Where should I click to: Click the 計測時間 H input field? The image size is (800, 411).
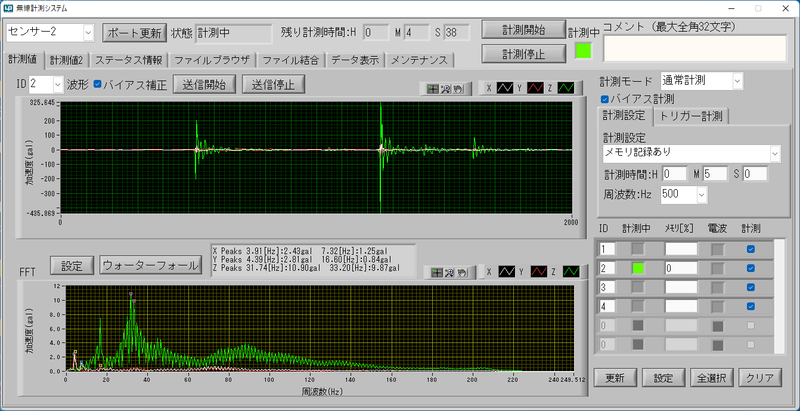click(x=674, y=173)
